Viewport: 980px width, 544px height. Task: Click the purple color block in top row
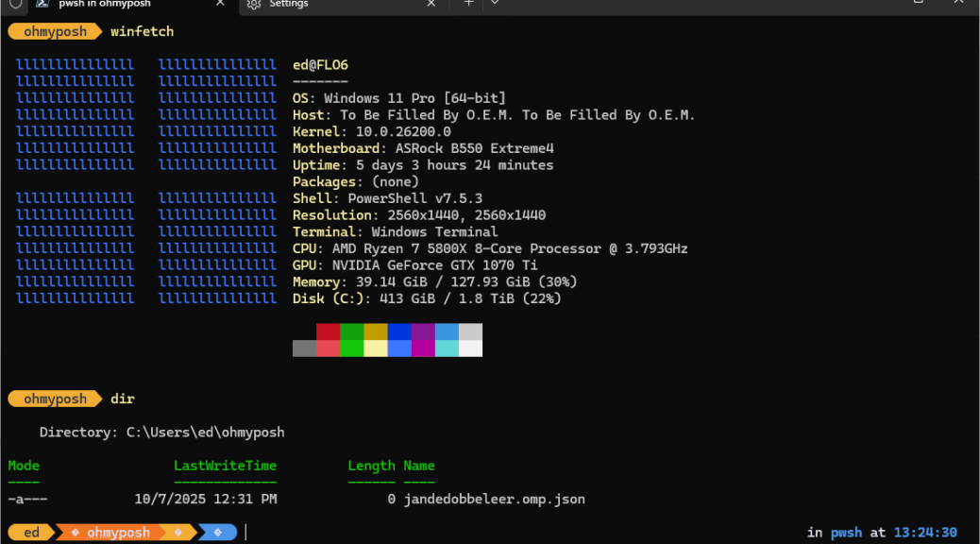point(423,331)
